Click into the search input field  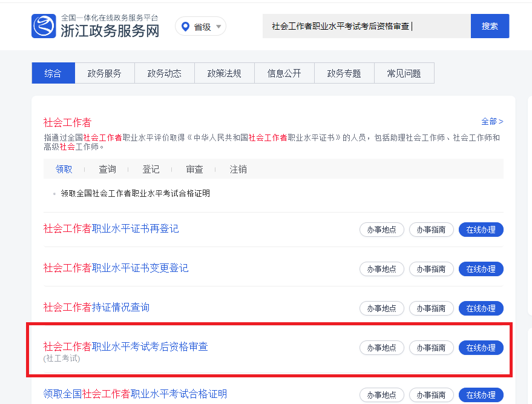(x=366, y=26)
